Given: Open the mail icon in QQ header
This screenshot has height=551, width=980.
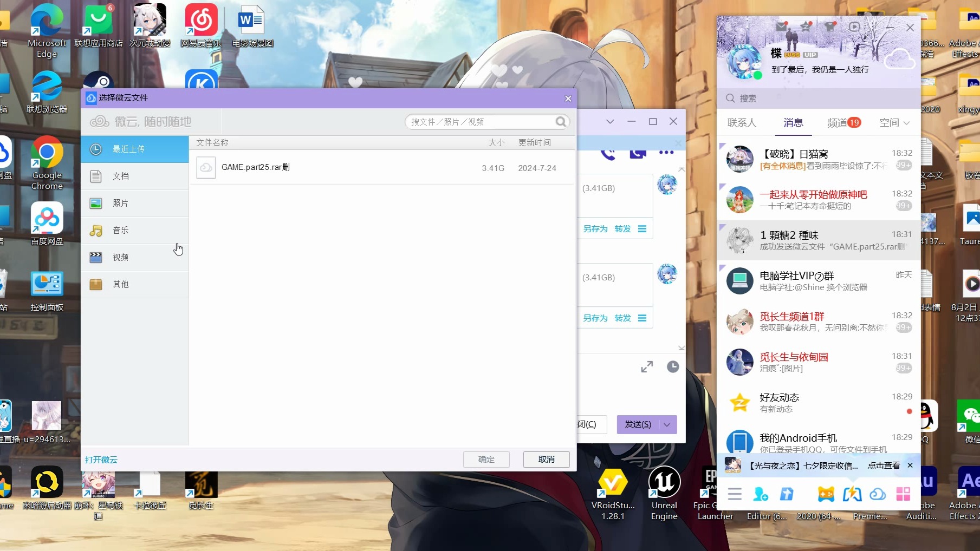Looking at the screenshot, I should pos(782,26).
